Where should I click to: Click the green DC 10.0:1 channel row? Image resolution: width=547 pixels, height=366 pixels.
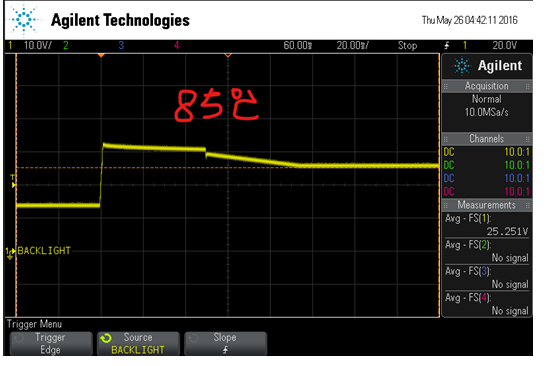[487, 165]
